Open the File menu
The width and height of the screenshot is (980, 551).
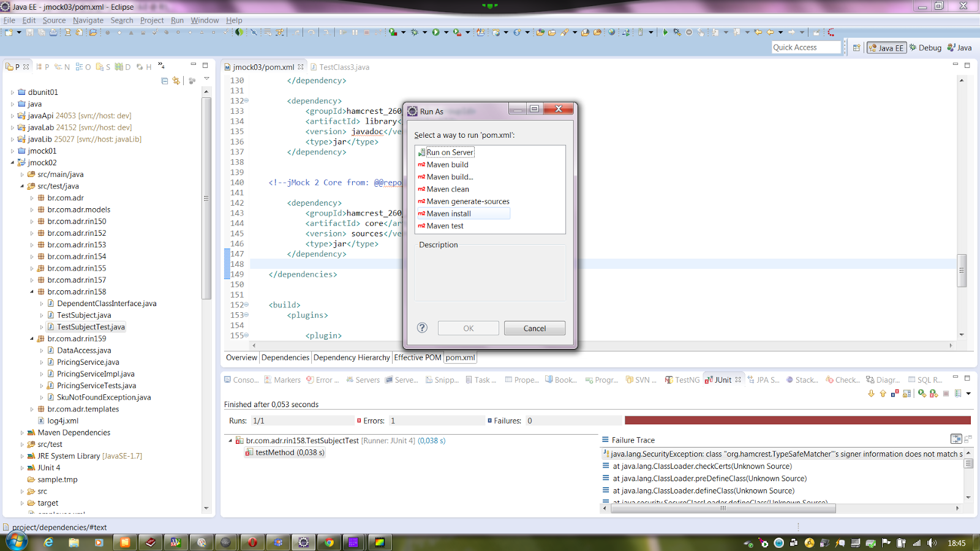point(9,20)
